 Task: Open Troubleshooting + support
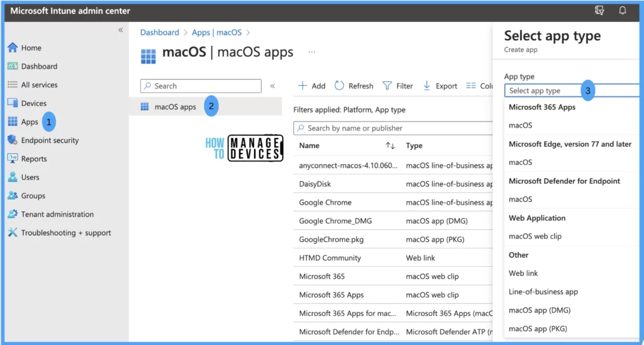click(66, 233)
